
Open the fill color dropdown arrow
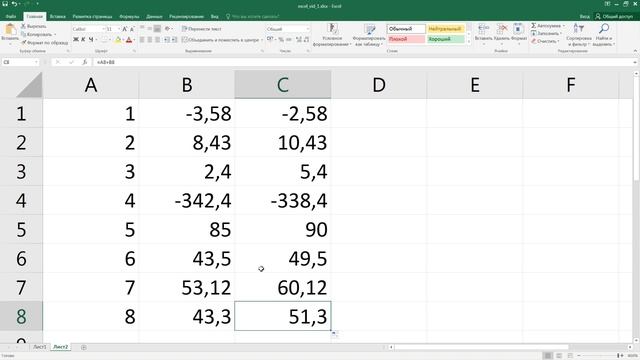coord(123,40)
